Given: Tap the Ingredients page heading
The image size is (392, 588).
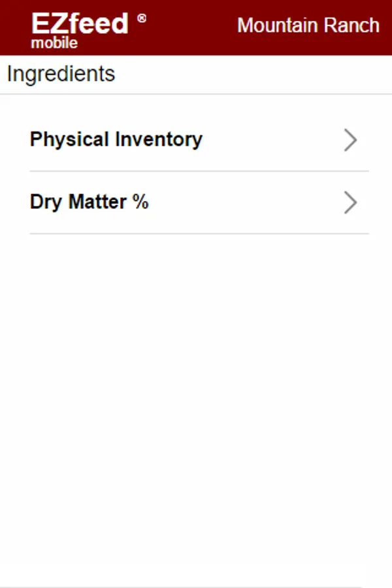Looking at the screenshot, I should 61,74.
